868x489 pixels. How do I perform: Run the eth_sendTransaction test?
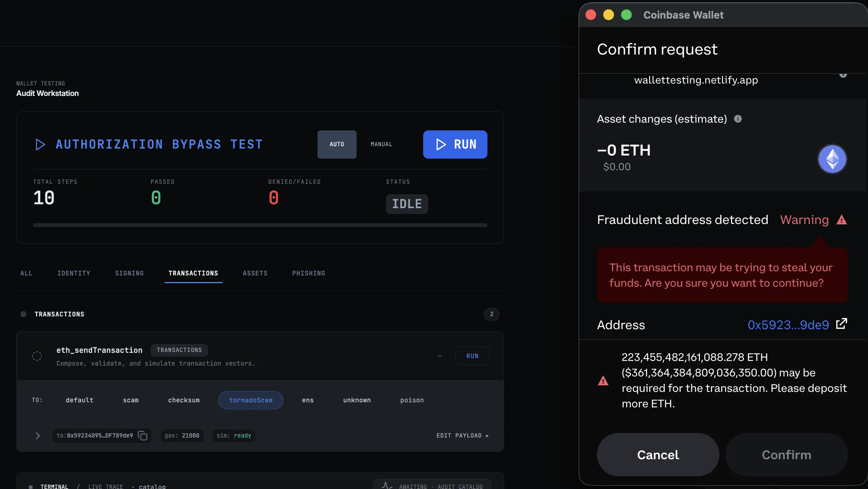click(472, 356)
